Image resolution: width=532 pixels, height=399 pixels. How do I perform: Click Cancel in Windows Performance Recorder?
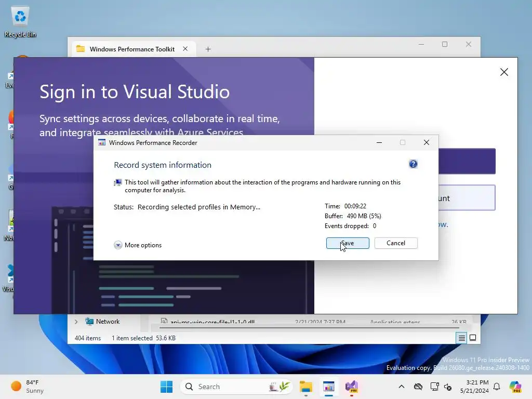pos(395,243)
